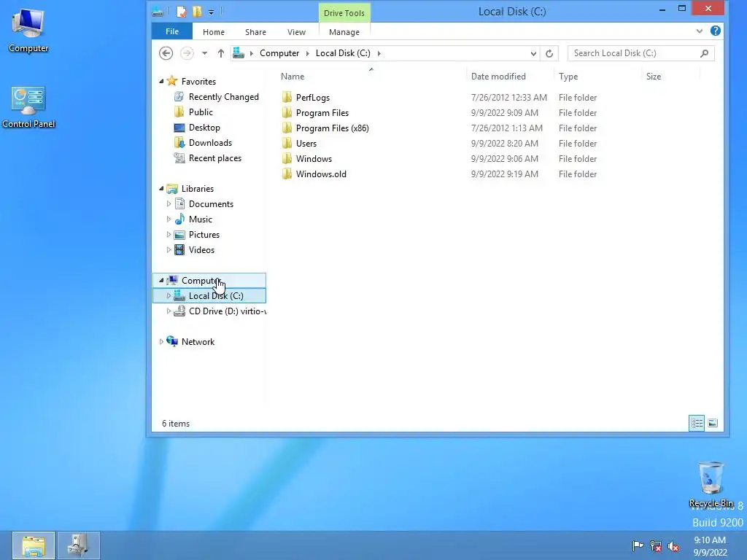
Task: Select the Windows folder icon
Action: [x=287, y=158]
